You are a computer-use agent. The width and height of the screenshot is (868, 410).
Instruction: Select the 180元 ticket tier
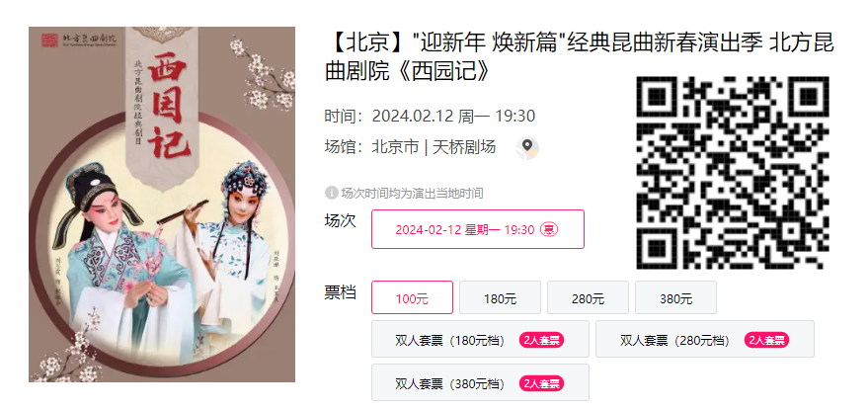pyautogui.click(x=500, y=297)
